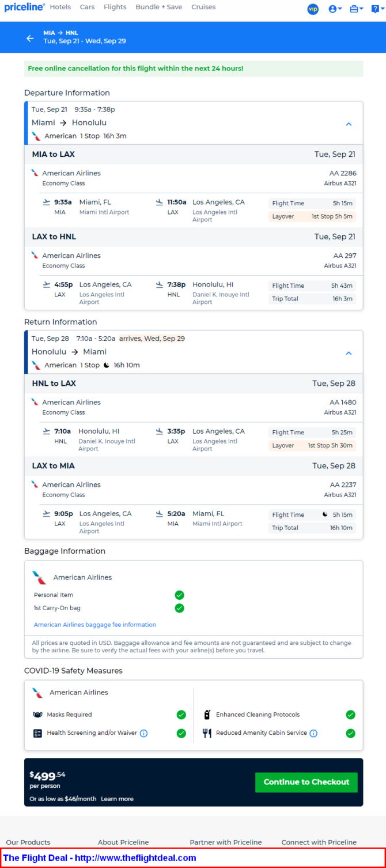The image size is (386, 868).
Task: Open the help question mark menu
Action: 376,9
